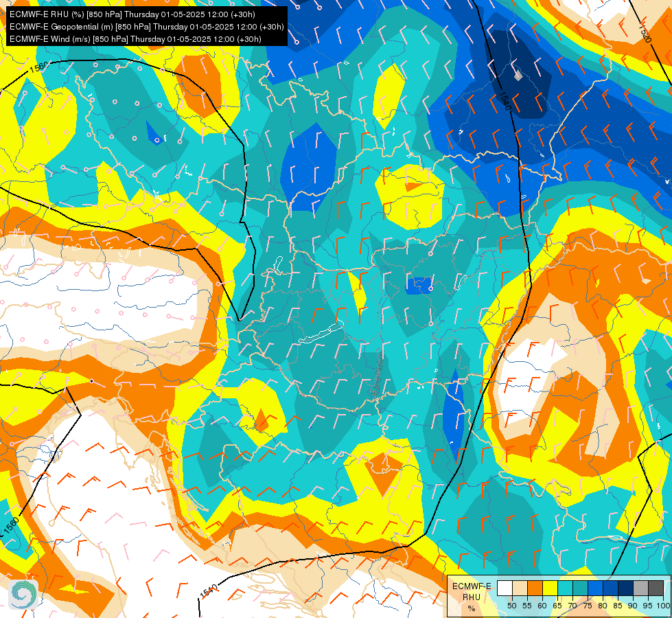Click the legend value 80
This screenshot has height=618, width=672.
click(x=603, y=606)
